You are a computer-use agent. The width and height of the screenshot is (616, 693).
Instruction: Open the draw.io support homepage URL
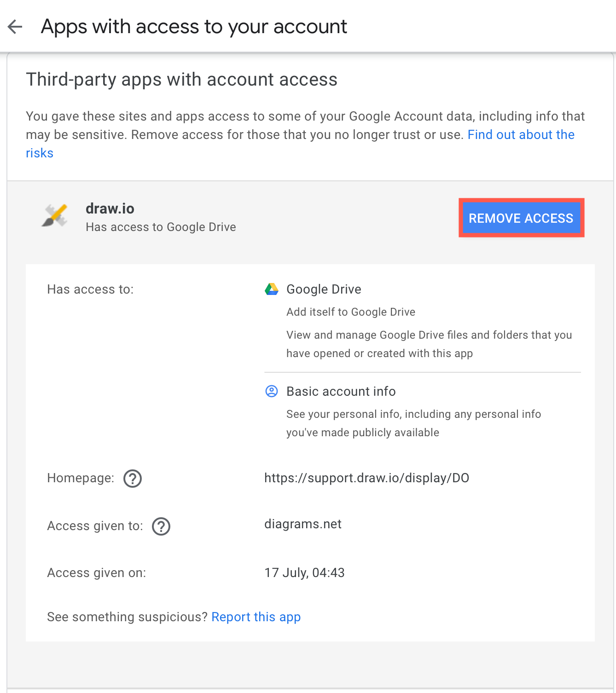(x=366, y=478)
